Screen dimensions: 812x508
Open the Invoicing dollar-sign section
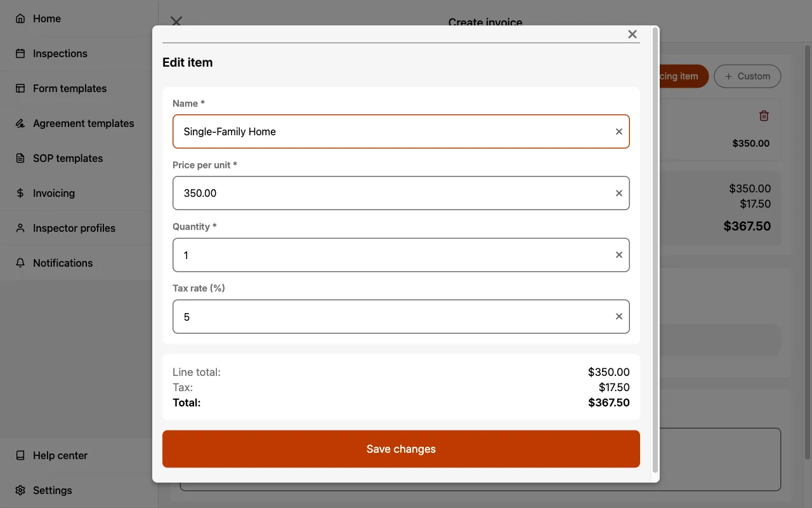point(54,193)
